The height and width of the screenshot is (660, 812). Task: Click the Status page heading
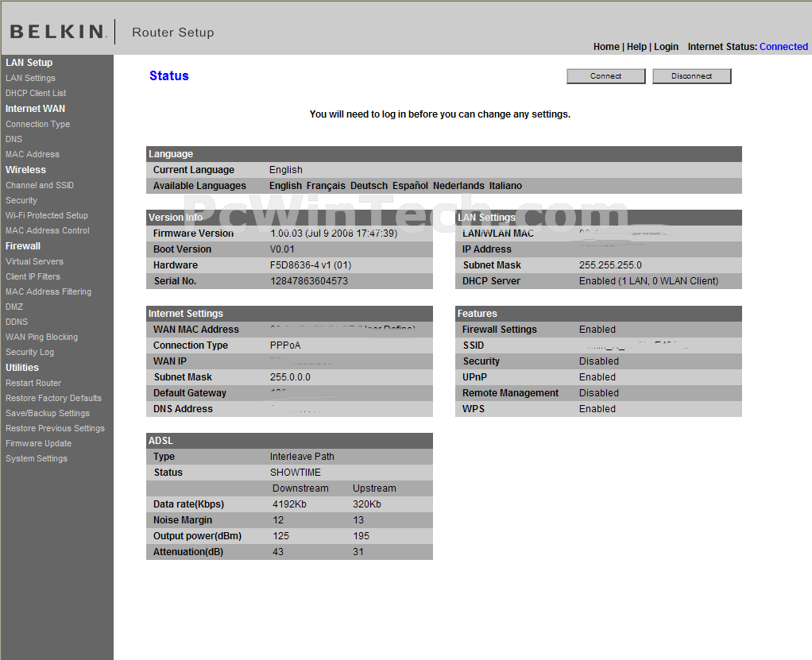168,75
